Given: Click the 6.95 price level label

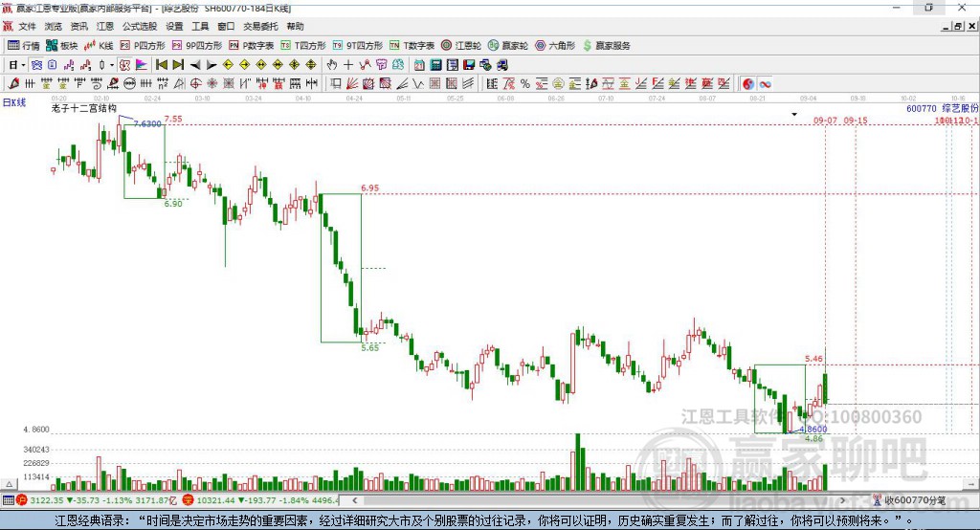Looking at the screenshot, I should [x=370, y=188].
